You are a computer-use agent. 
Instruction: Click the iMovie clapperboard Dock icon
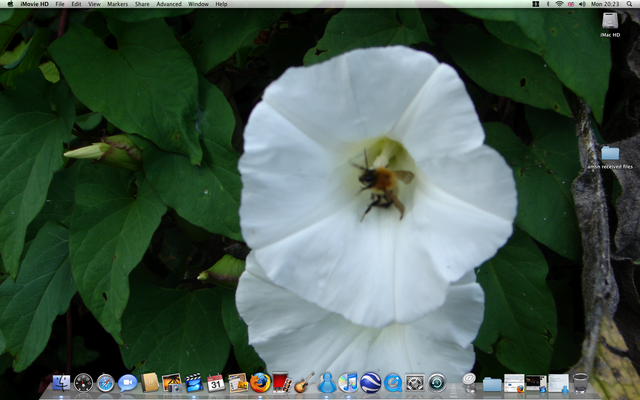coord(194,383)
